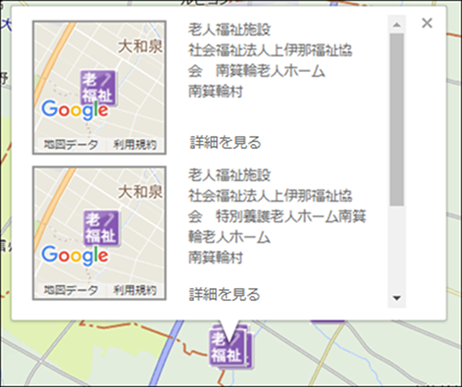
Task: Click the scrollbar down arrow
Action: tap(397, 298)
